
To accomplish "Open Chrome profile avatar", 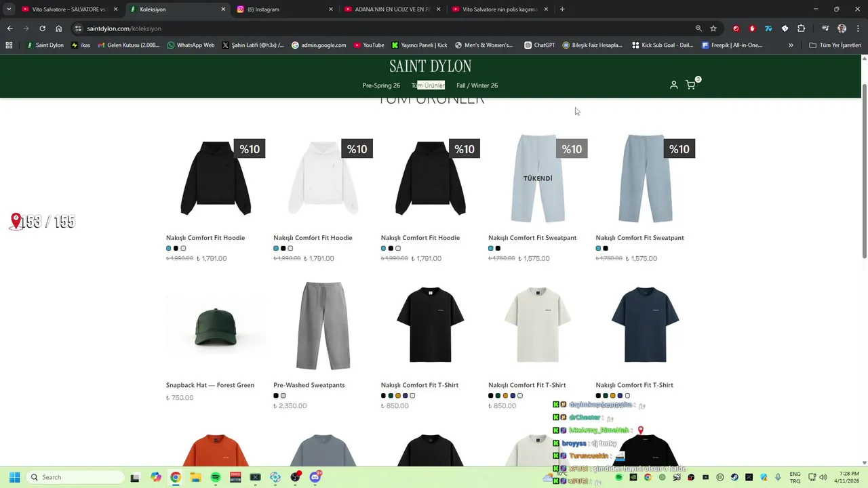I will click(x=842, y=28).
